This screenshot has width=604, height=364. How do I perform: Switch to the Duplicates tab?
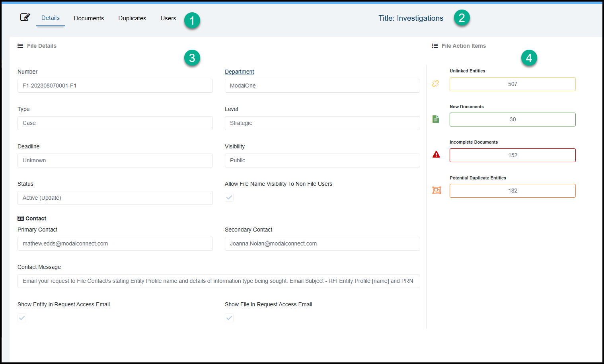click(x=132, y=18)
